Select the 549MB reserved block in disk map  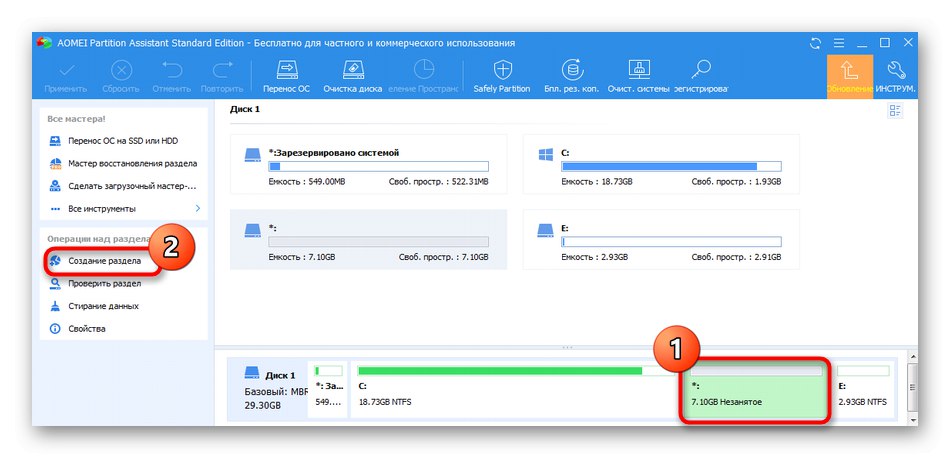click(x=328, y=390)
